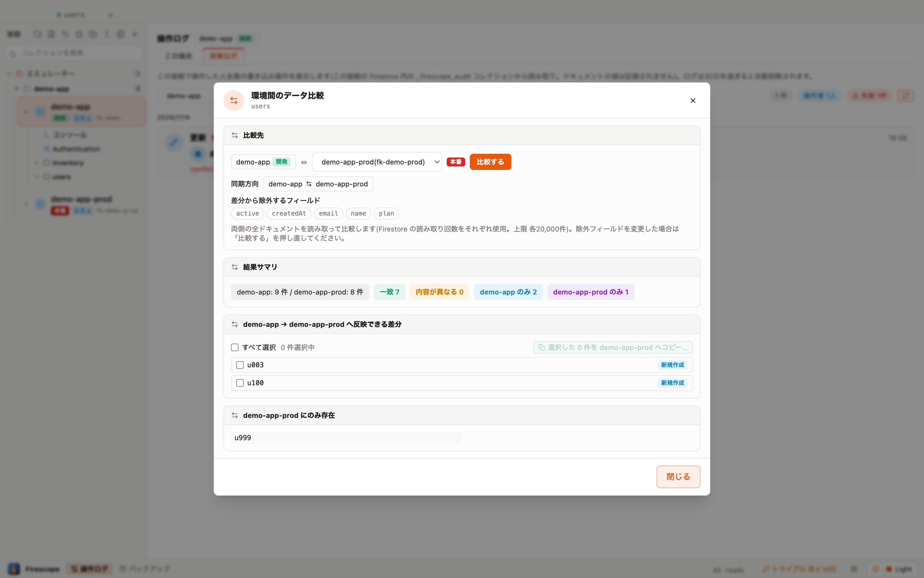Click the u999 document entry
Viewport: 924px width, 578px height.
346,438
